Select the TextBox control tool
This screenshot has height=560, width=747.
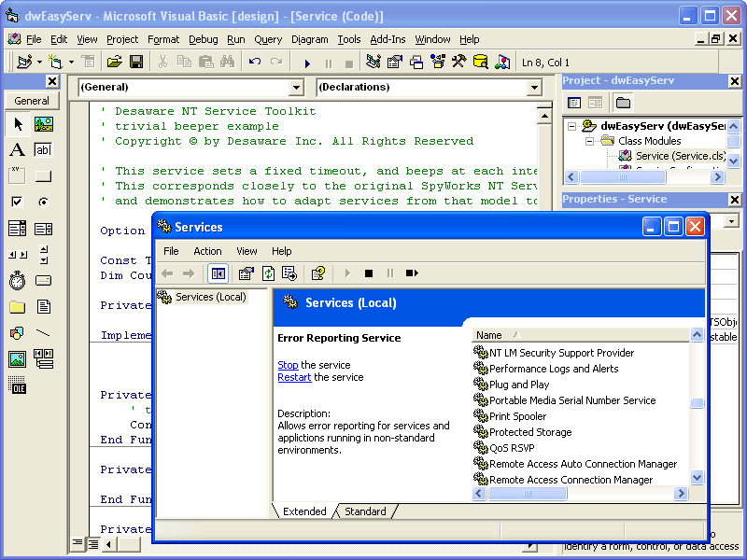pyautogui.click(x=43, y=150)
